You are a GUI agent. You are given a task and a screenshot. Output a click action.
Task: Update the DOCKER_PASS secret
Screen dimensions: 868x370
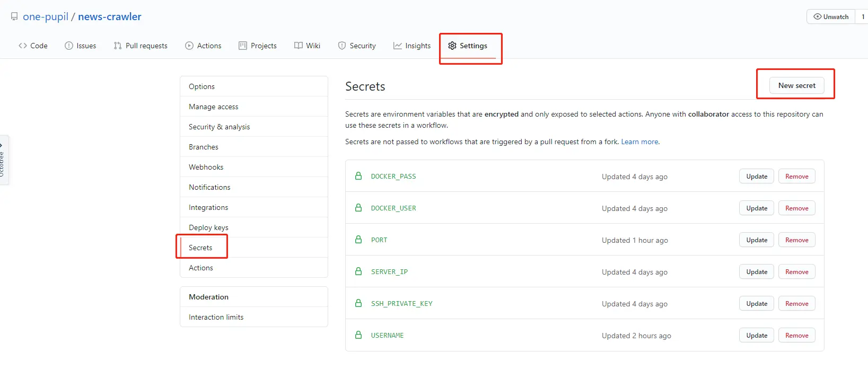(757, 177)
